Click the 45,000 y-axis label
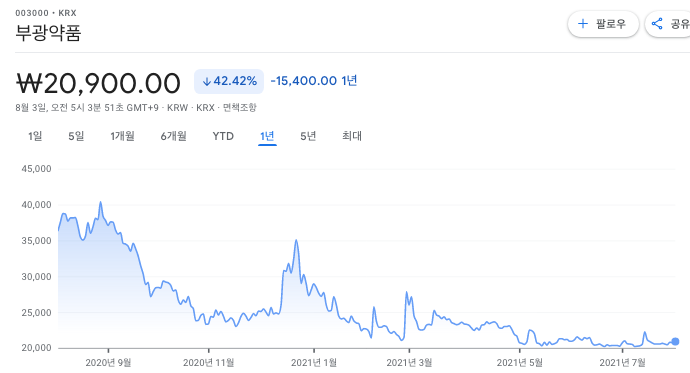The width and height of the screenshot is (690, 373). (x=37, y=169)
